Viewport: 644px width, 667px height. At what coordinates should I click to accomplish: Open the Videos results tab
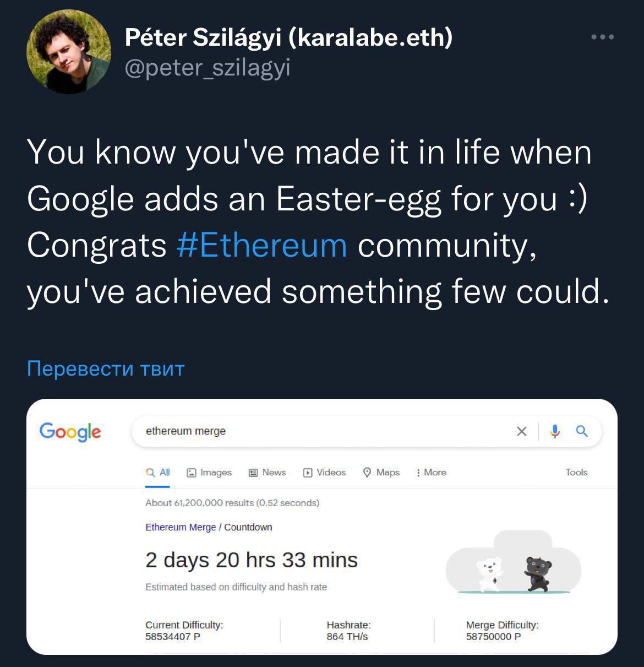click(325, 473)
